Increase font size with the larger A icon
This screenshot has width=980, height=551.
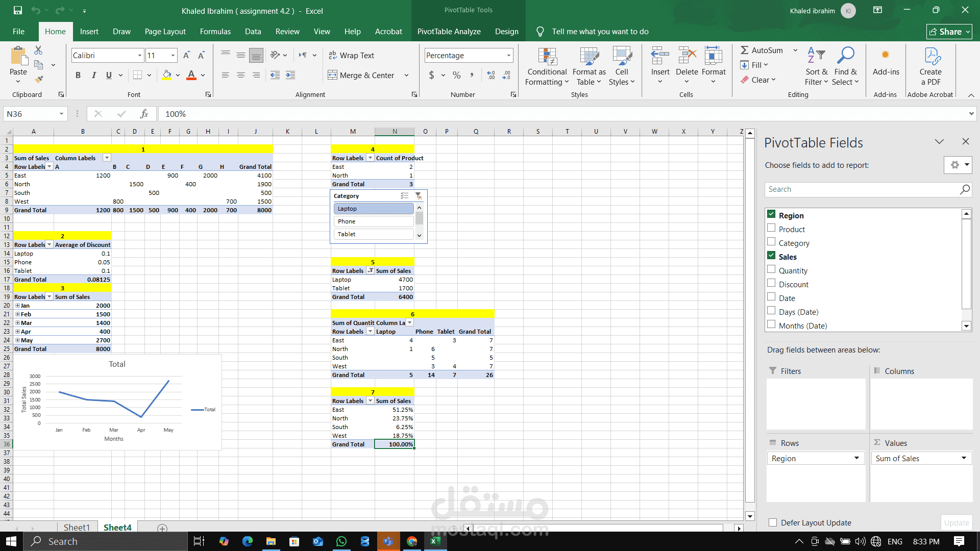point(187,55)
